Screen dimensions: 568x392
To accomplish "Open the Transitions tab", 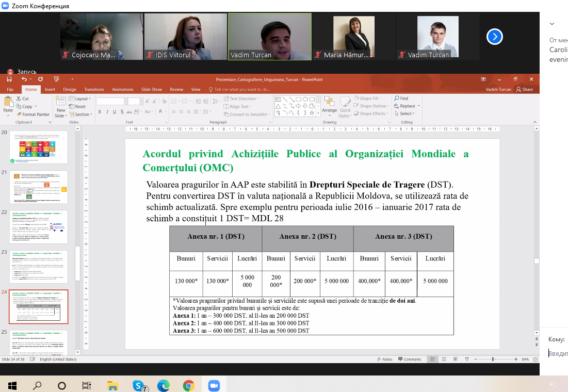I will click(94, 89).
